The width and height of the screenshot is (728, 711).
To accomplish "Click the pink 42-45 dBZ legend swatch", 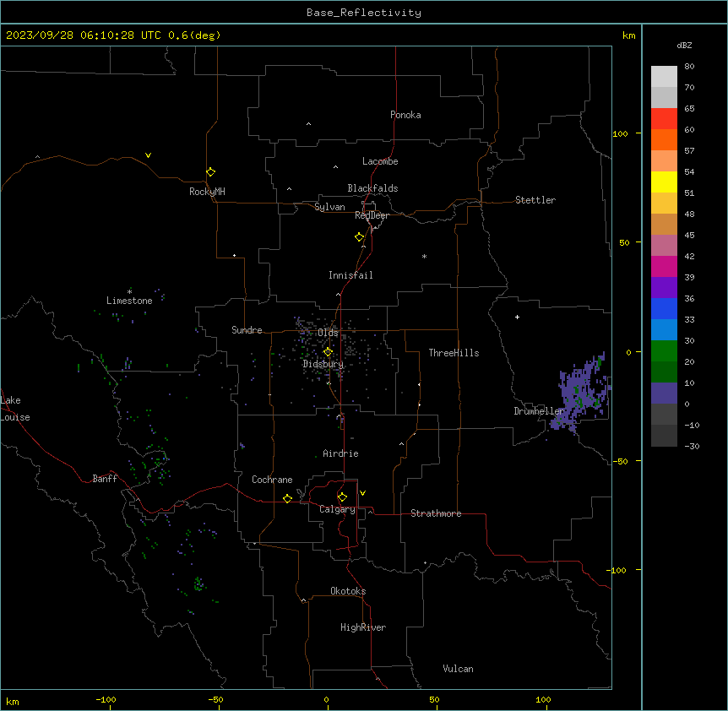I will tap(664, 246).
